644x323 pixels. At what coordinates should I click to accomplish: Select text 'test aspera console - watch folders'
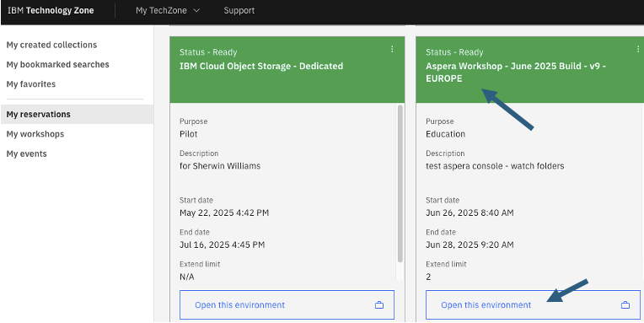click(x=495, y=166)
